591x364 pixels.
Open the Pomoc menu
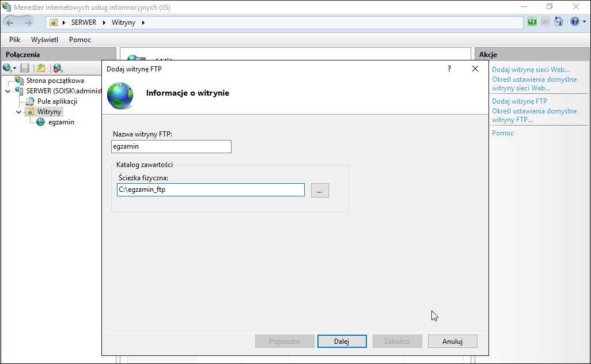[80, 40]
